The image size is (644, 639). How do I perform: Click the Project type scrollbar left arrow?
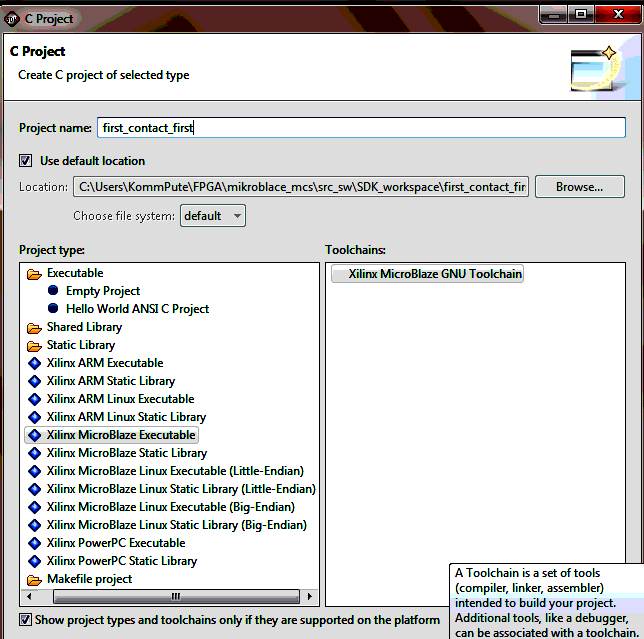(x=29, y=596)
